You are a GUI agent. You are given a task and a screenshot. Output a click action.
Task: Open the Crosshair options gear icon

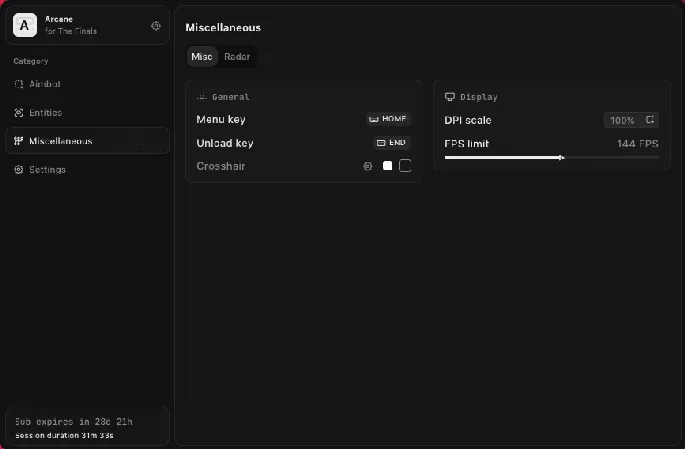(x=368, y=166)
